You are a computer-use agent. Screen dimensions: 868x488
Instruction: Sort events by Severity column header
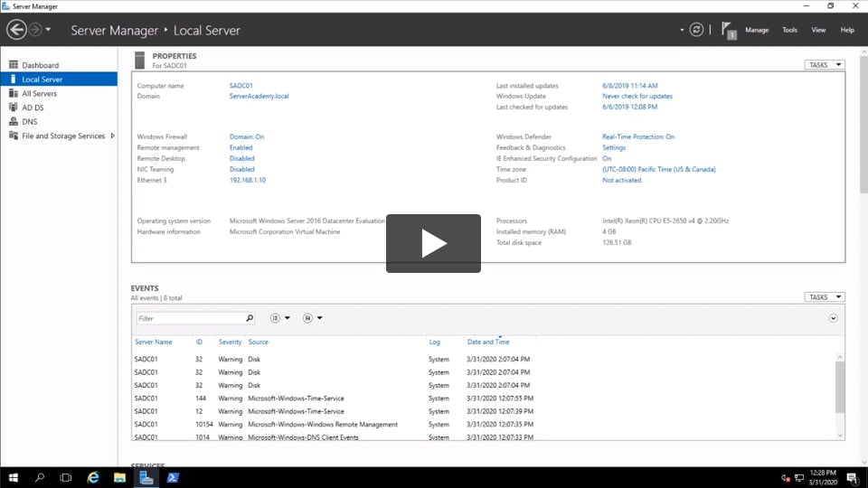[x=230, y=342]
